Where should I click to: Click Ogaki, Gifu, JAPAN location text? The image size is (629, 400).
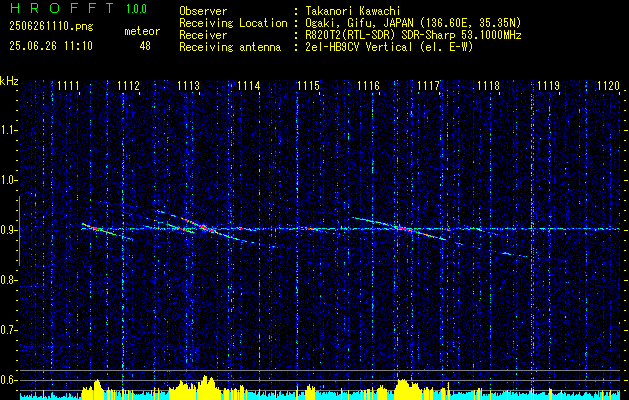click(x=412, y=23)
